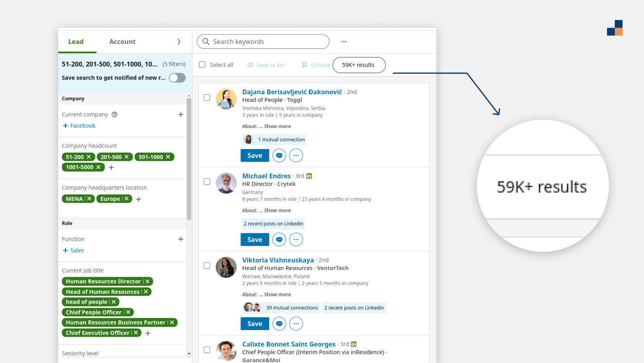644x363 pixels.
Task: Check the Select all checkbox
Action: click(202, 65)
